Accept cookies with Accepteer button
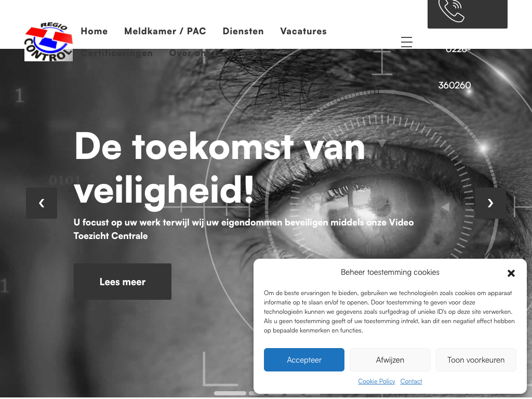Image resolution: width=532 pixels, height=399 pixels. click(304, 360)
